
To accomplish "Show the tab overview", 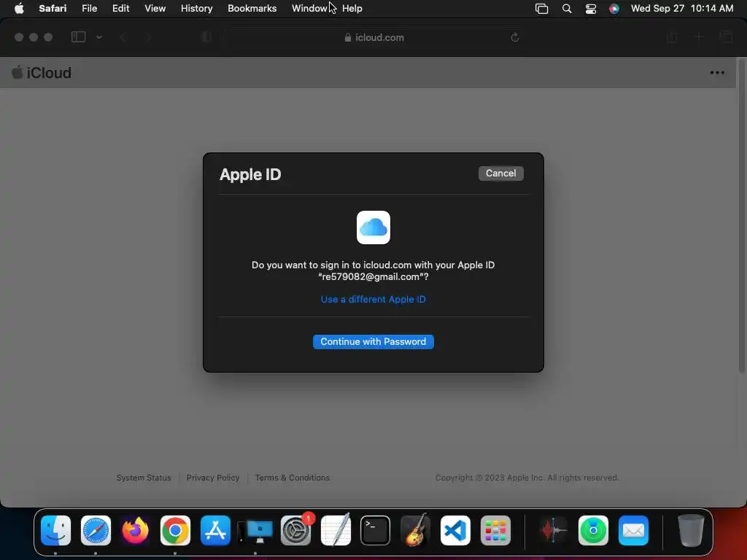I will coord(726,37).
